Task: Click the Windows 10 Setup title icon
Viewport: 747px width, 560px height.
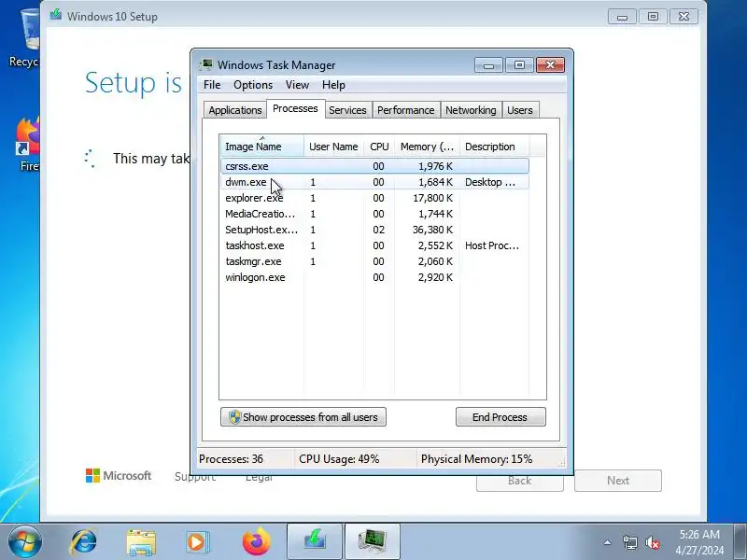Action: (x=56, y=15)
